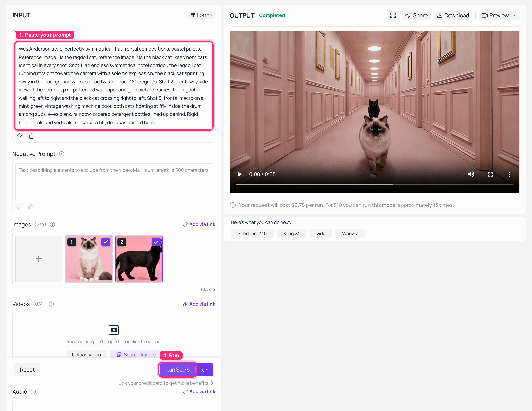The image size is (532, 411).
Task: Mute the video using the speaker icon
Action: pos(471,174)
